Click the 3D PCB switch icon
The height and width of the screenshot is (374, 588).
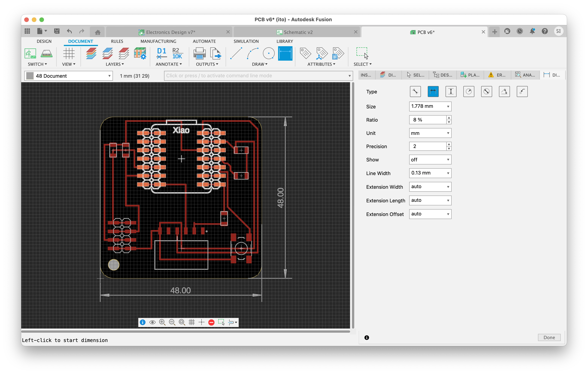46,53
